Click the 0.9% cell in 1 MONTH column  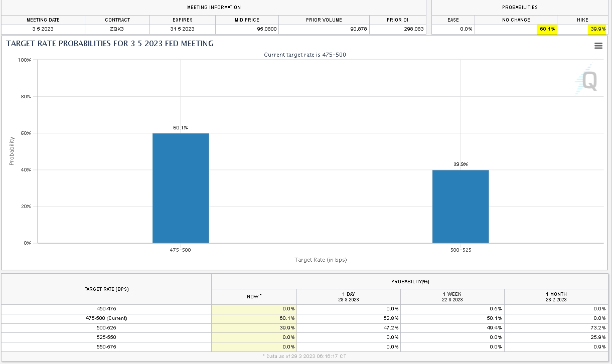coord(556,347)
